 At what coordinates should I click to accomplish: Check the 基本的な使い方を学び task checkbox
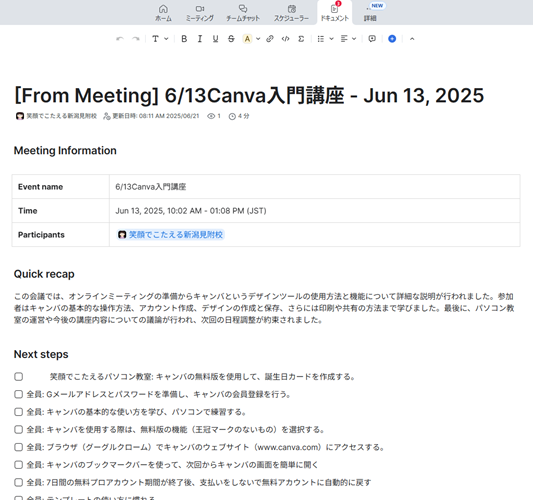click(x=19, y=412)
